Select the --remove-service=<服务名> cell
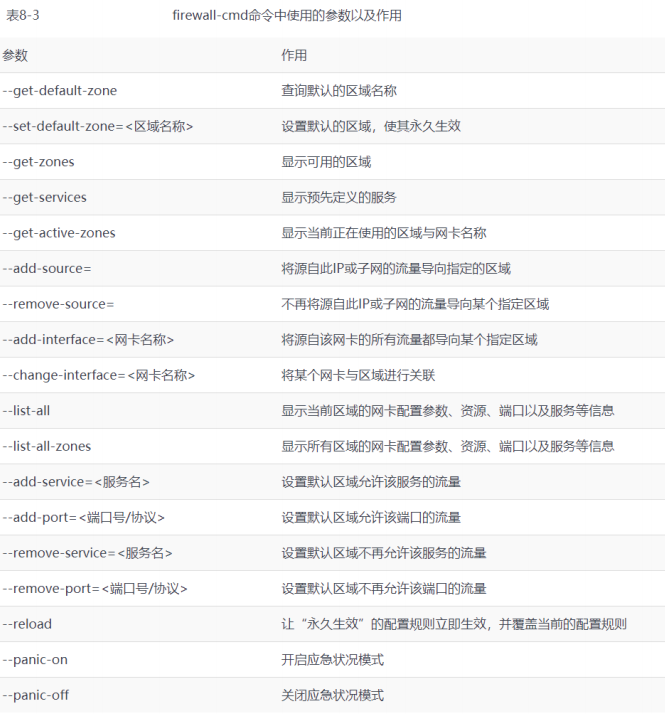 pyautogui.click(x=87, y=553)
